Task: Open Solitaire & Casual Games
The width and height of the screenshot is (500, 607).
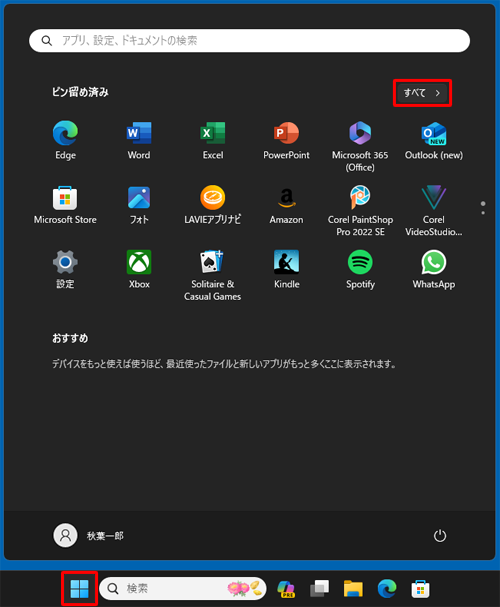Action: [x=212, y=275]
